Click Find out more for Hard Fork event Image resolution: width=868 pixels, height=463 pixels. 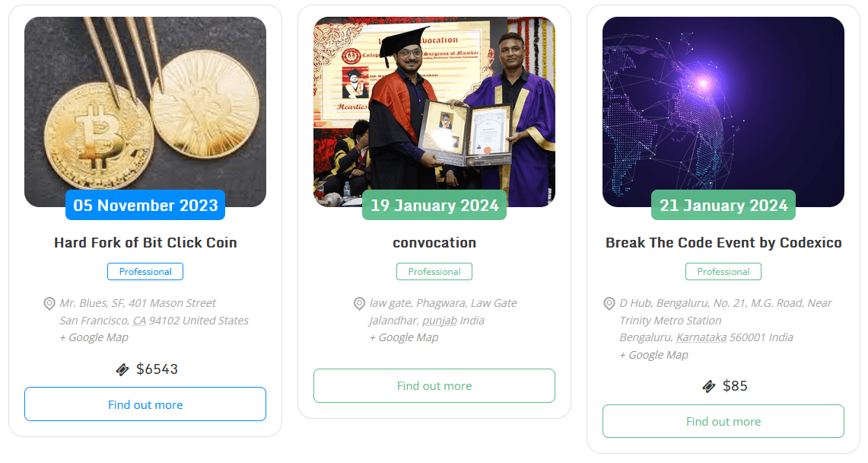(x=145, y=404)
